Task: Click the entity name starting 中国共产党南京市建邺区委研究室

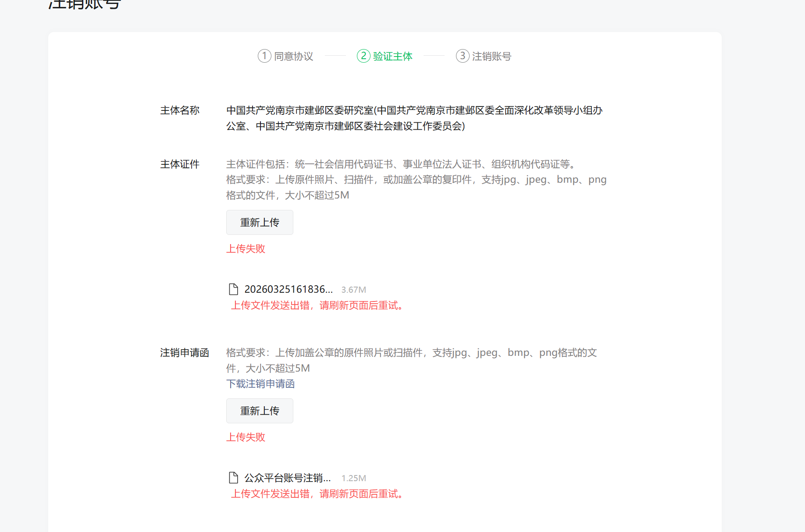Action: point(415,118)
